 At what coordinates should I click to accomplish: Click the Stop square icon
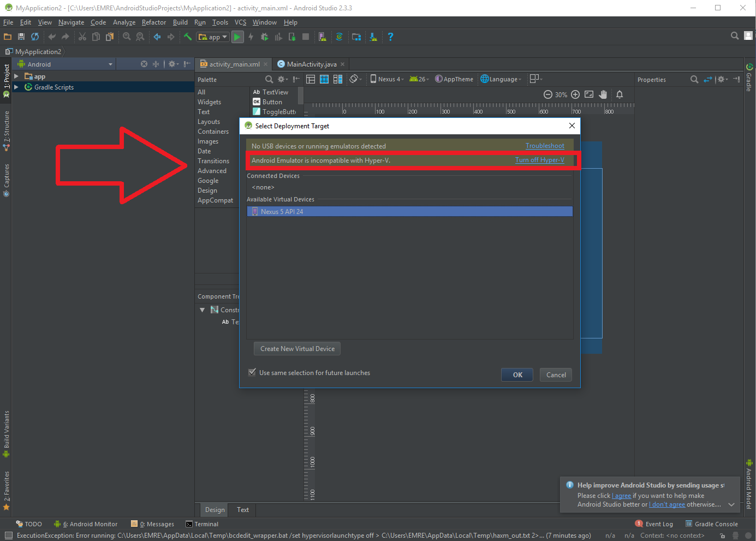click(x=306, y=37)
